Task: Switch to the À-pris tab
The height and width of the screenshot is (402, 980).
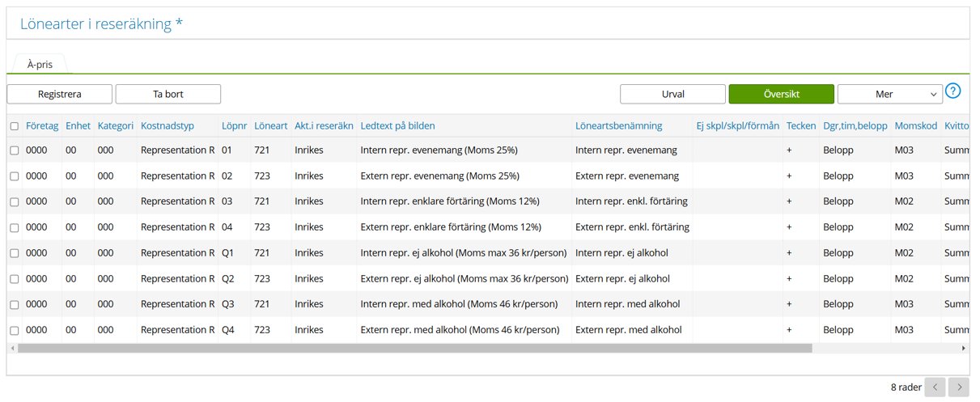Action: click(x=40, y=65)
